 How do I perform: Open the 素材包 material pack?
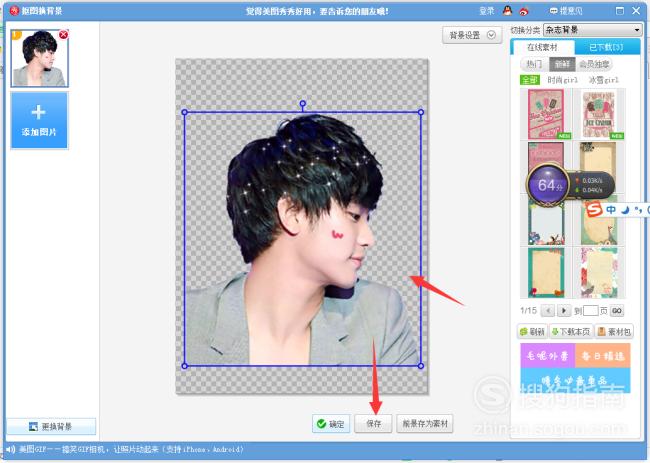pyautogui.click(x=614, y=332)
